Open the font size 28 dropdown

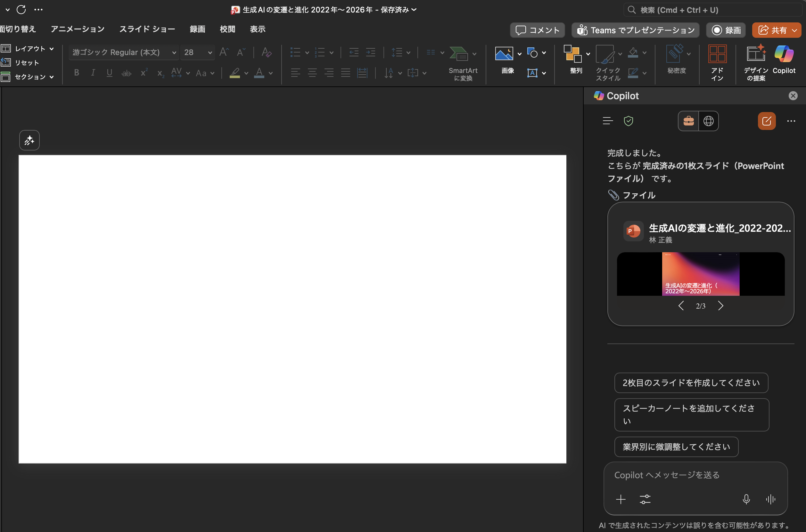point(210,52)
